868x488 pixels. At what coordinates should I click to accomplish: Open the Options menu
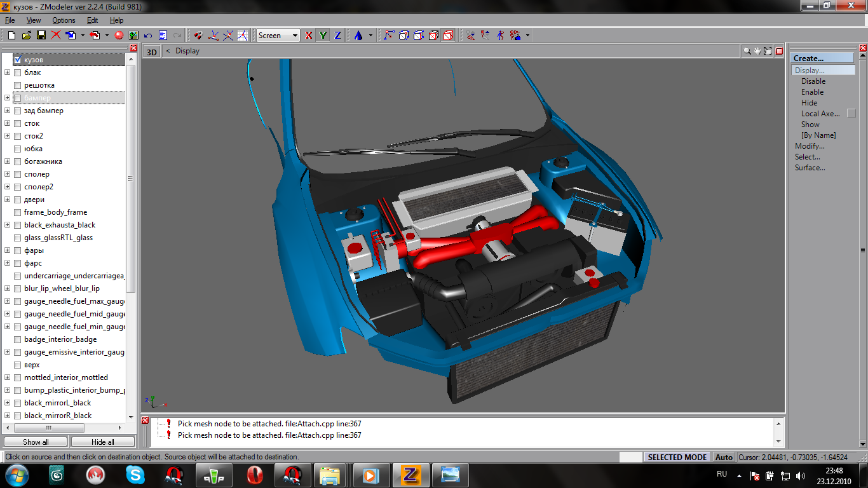click(64, 20)
